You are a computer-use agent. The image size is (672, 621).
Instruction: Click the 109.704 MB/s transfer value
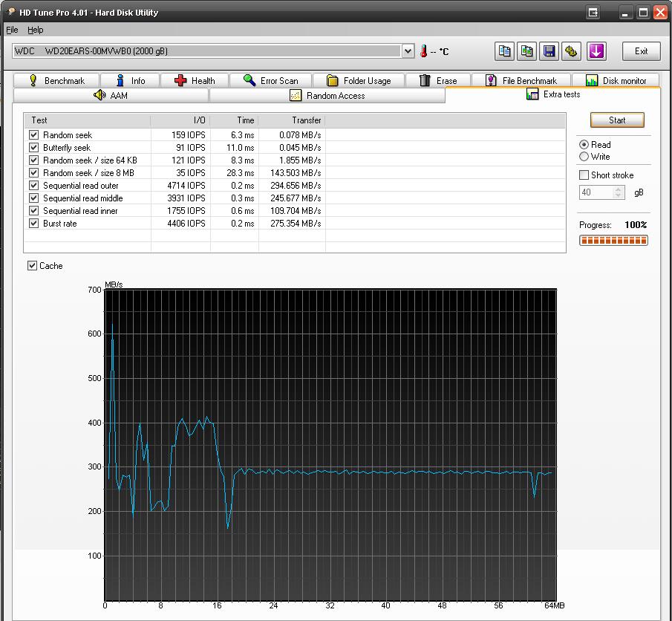[296, 211]
